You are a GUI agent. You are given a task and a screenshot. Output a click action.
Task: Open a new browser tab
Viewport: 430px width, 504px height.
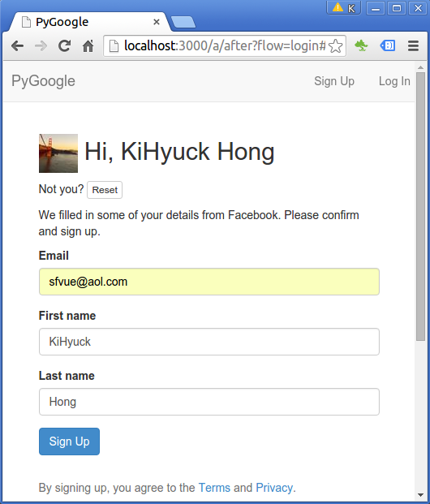click(183, 22)
